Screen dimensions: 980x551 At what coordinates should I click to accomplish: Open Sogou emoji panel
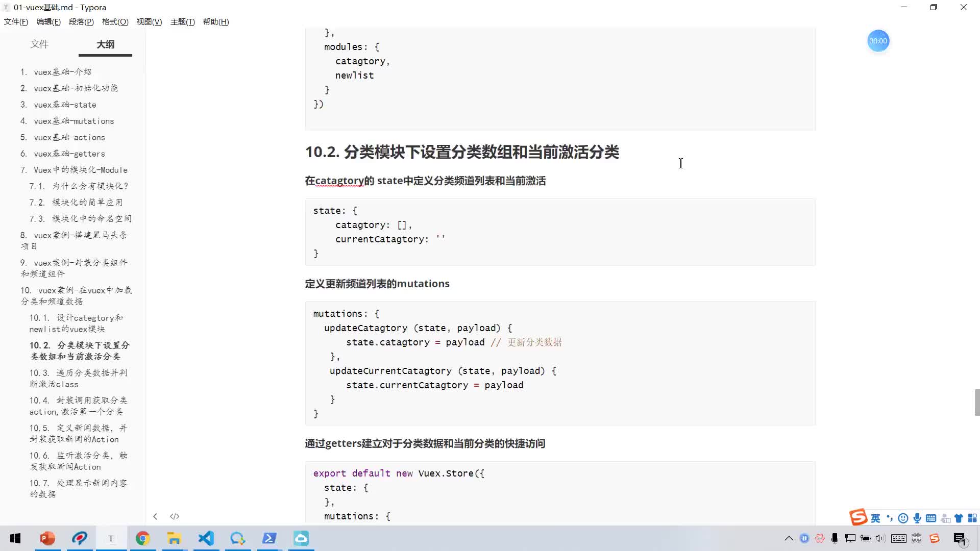coord(903,518)
